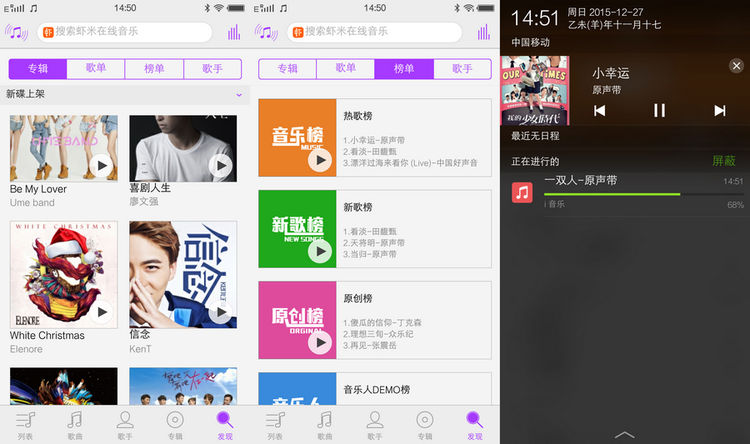The image size is (750, 444).
Task: Select the highlighted 专辑 tab
Action: [38, 69]
